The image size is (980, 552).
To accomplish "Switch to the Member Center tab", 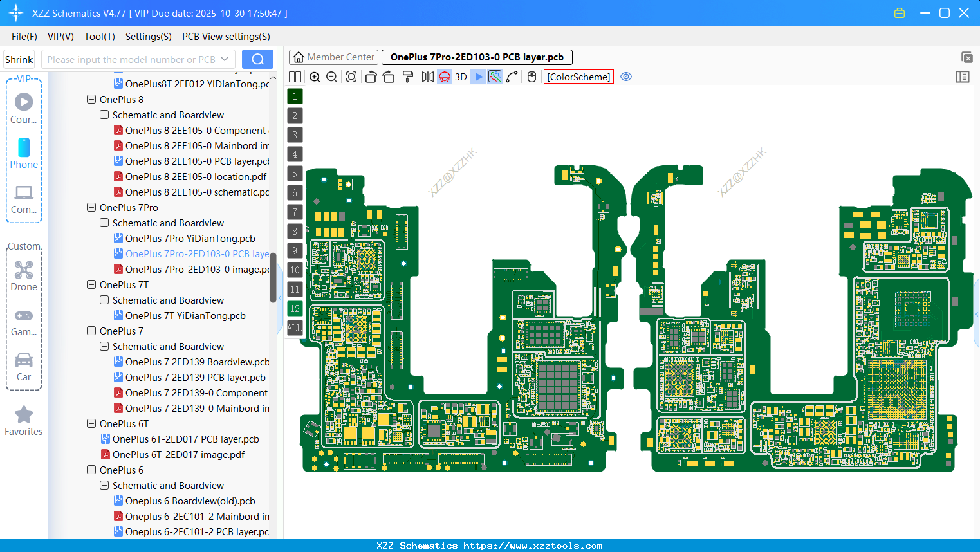I will pyautogui.click(x=333, y=57).
